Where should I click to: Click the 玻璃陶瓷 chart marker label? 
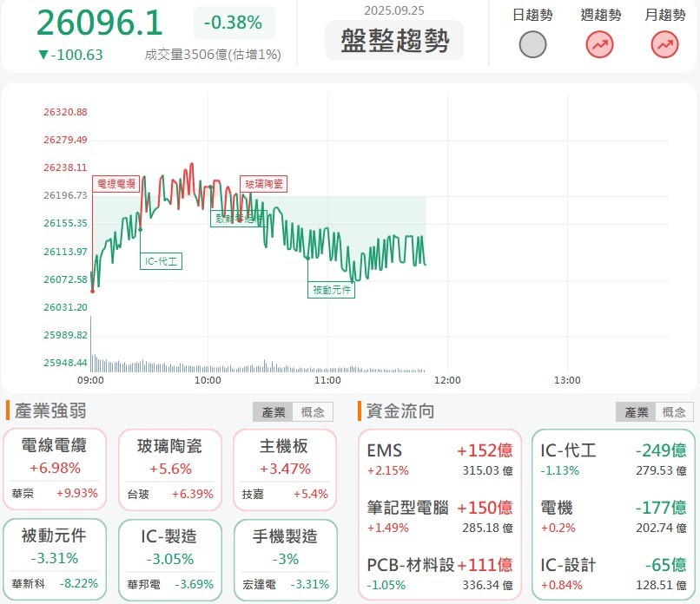coord(264,184)
